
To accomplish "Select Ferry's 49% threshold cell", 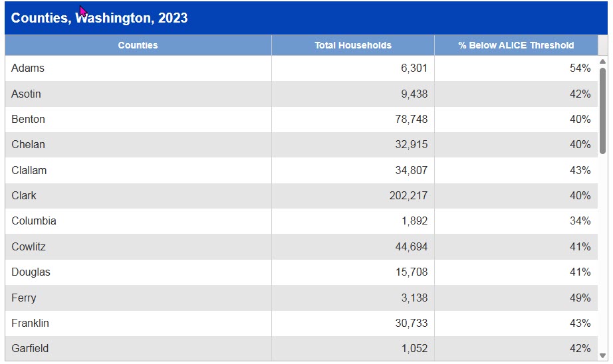I will click(580, 298).
